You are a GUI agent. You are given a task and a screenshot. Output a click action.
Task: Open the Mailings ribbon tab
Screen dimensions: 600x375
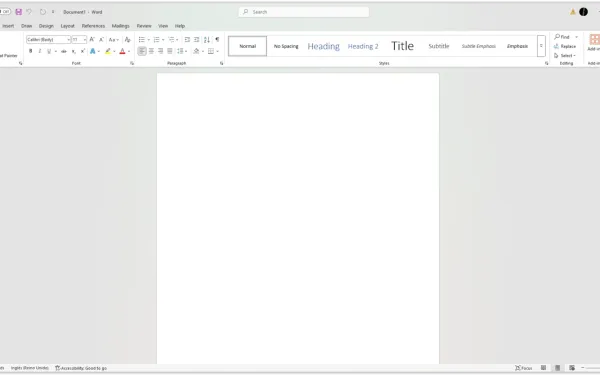(x=121, y=26)
